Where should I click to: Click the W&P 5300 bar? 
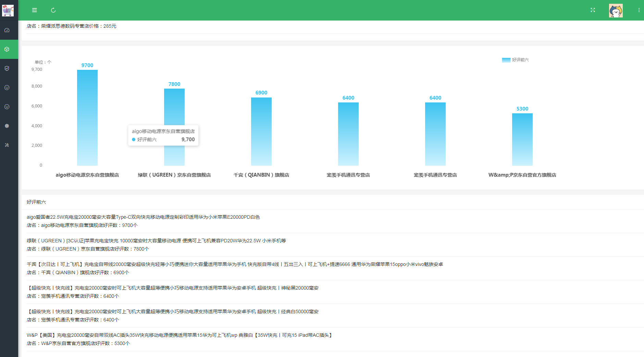522,139
